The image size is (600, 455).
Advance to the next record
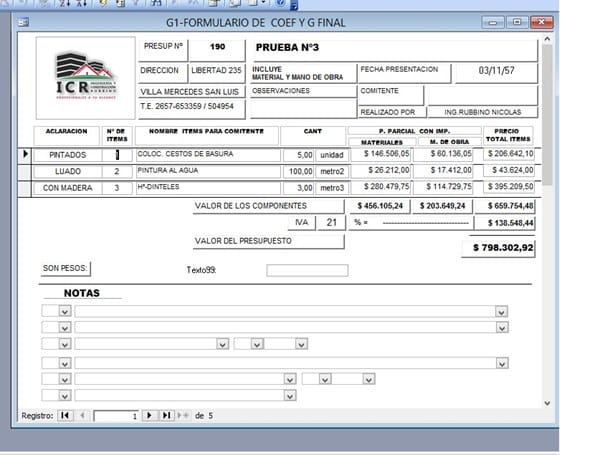pos(149,415)
